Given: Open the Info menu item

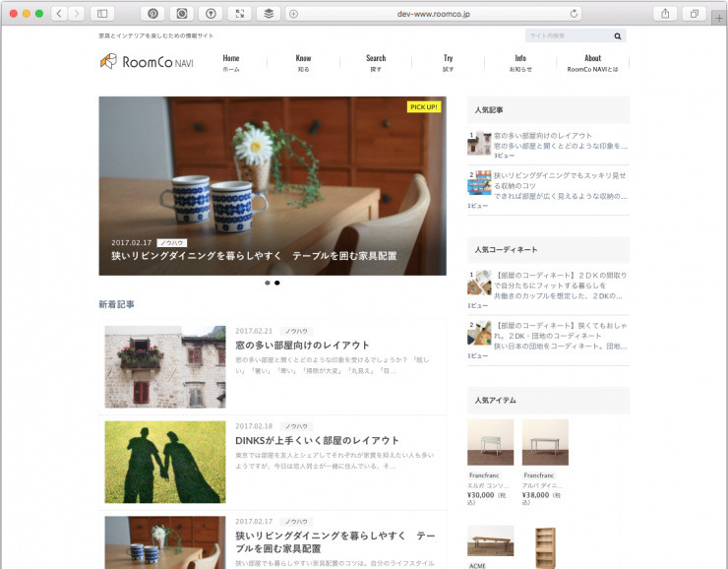Looking at the screenshot, I should click(x=520, y=63).
